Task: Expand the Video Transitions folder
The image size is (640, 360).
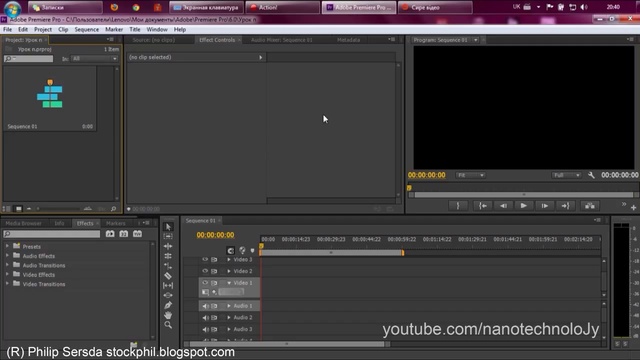Action: 7,284
